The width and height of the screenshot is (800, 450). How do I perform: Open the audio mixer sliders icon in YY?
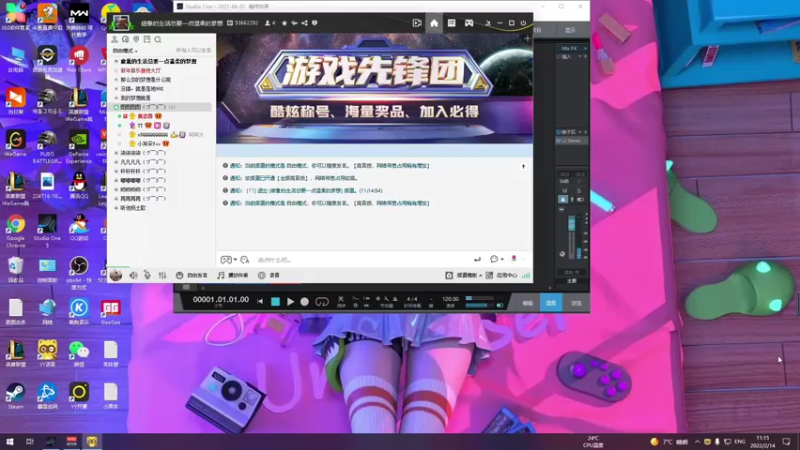pyautogui.click(x=162, y=275)
